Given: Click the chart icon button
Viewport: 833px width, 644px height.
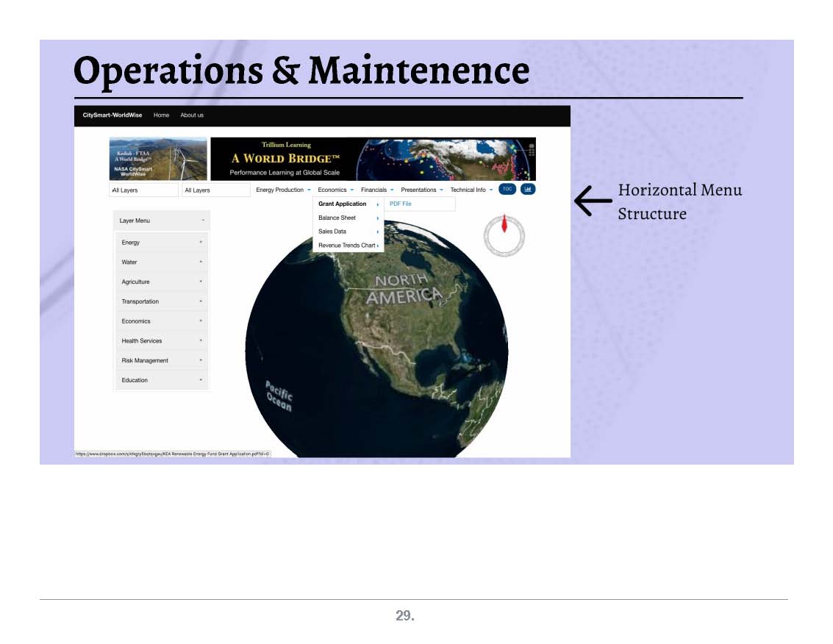Looking at the screenshot, I should point(528,189).
